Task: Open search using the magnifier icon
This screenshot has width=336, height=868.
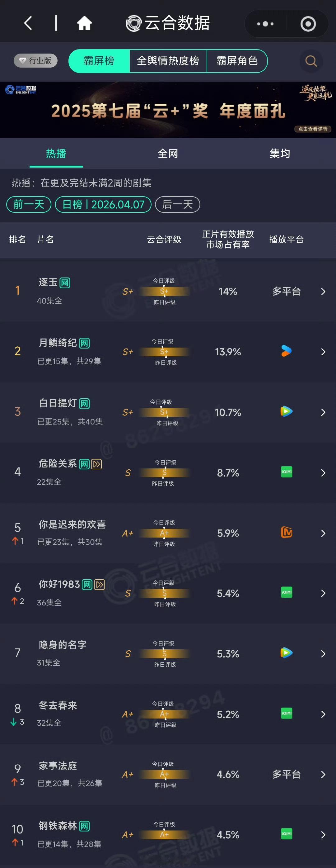Action: (x=310, y=61)
